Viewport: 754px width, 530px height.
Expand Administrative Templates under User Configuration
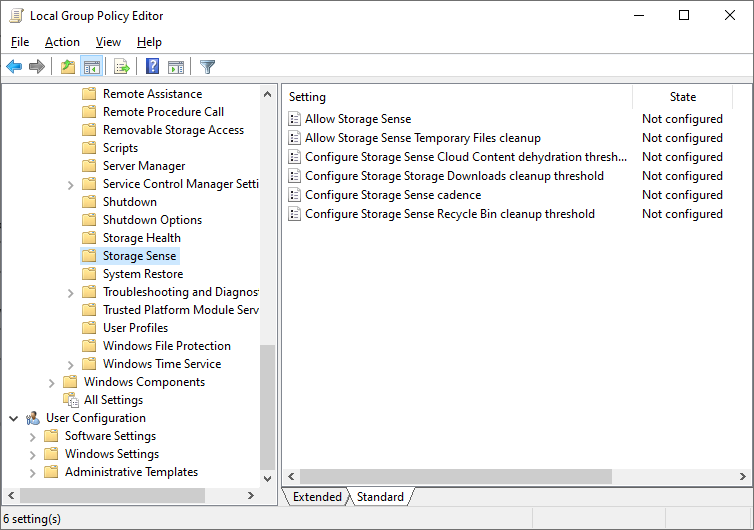32,473
